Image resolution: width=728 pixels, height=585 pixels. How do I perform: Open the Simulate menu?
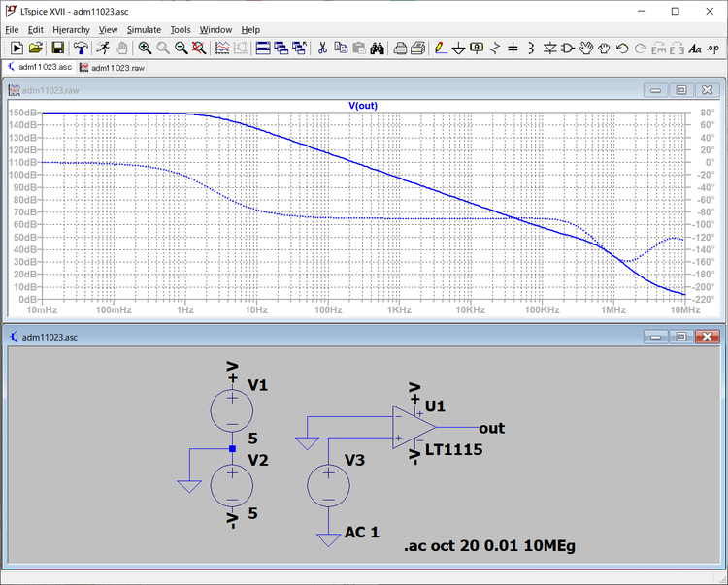click(x=144, y=30)
